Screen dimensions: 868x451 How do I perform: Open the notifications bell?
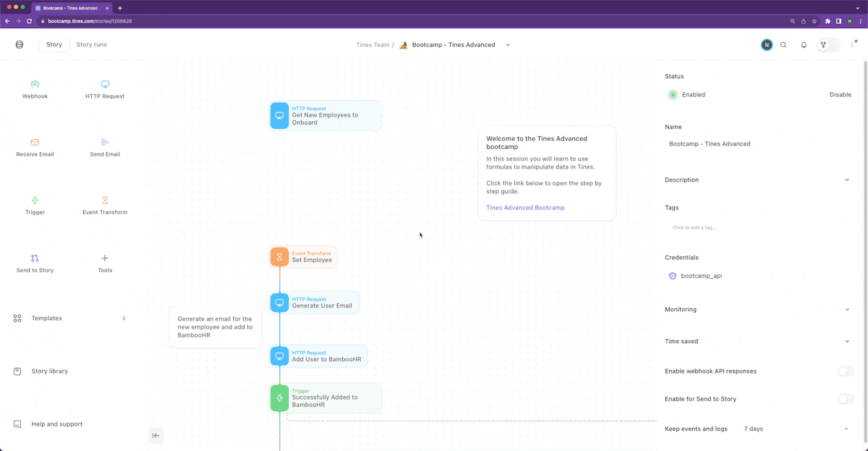pos(804,45)
